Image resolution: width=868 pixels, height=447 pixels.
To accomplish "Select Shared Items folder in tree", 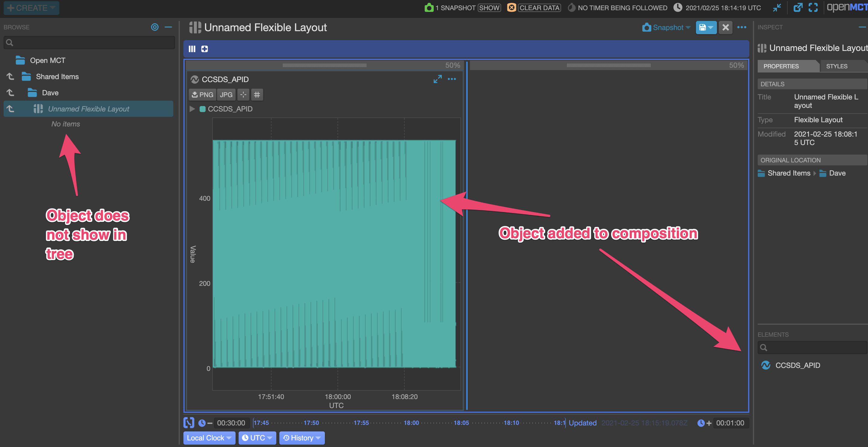I will 57,76.
